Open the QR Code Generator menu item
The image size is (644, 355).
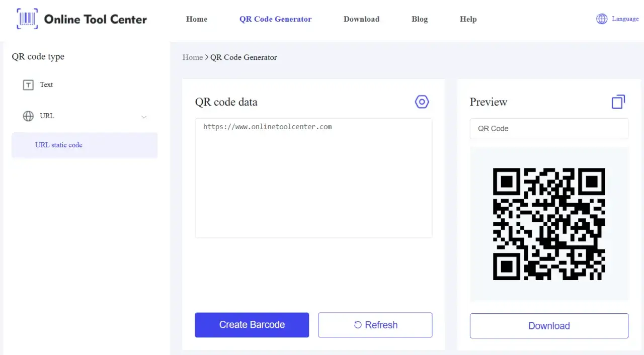coord(275,19)
